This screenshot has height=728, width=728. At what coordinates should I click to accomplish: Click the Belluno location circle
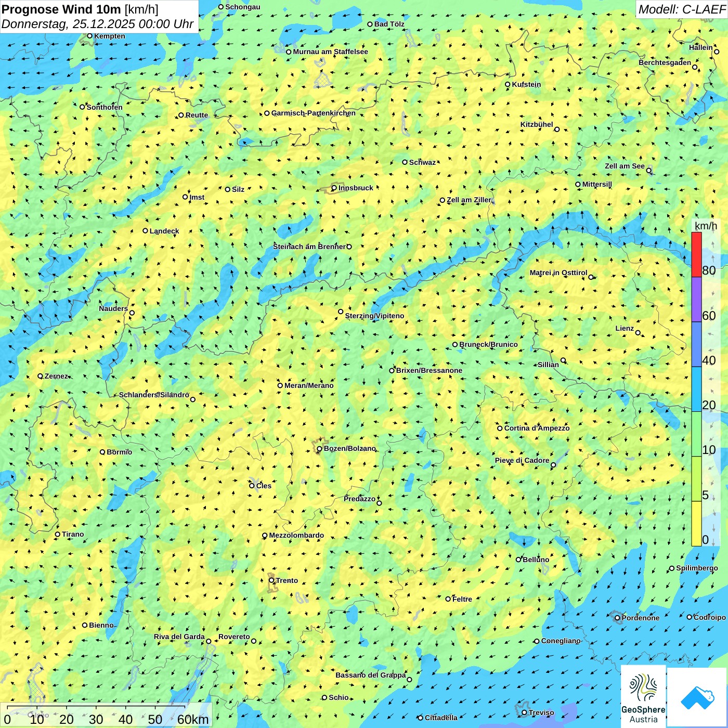[518, 560]
